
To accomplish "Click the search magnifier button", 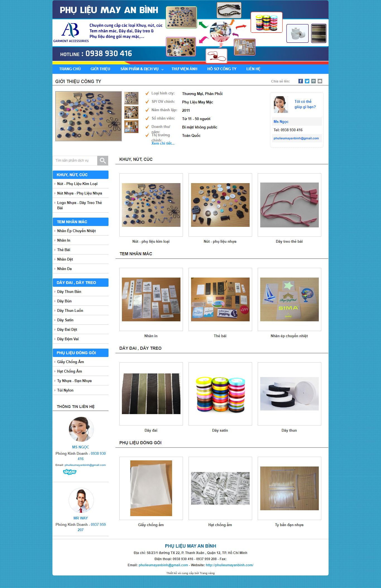I will pos(103,161).
